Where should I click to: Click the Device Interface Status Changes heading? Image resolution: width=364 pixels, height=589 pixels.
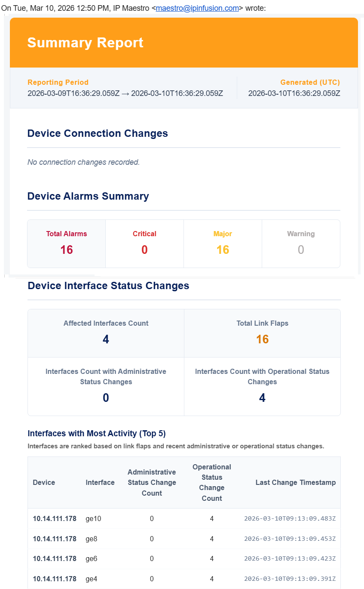(108, 286)
